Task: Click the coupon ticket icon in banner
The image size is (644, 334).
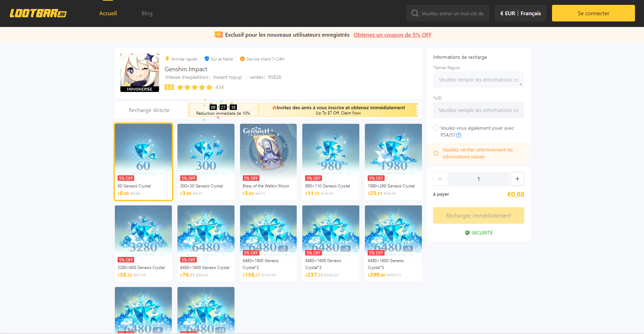Action: coord(219,35)
